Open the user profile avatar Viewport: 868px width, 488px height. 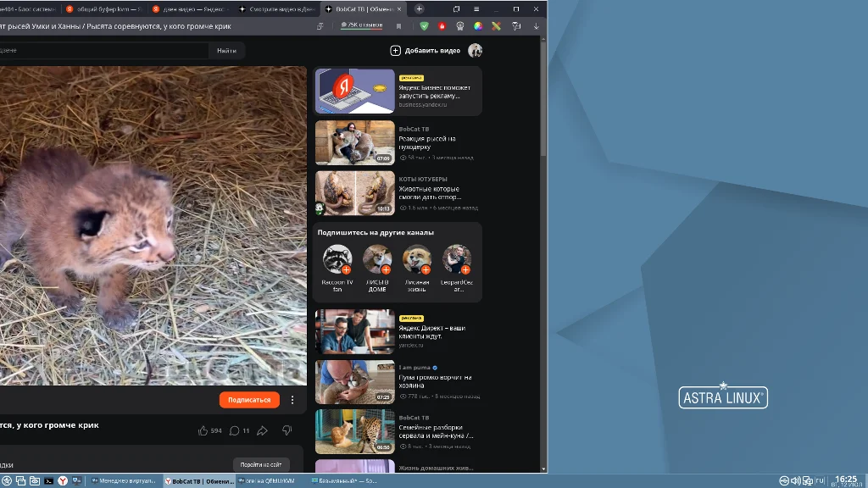[475, 50]
